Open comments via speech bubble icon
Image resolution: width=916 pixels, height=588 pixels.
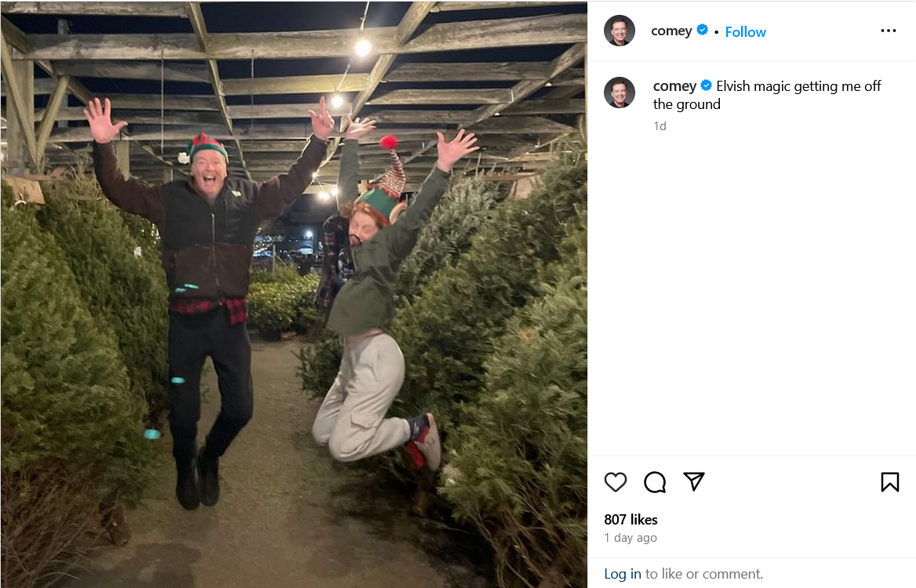click(x=654, y=482)
